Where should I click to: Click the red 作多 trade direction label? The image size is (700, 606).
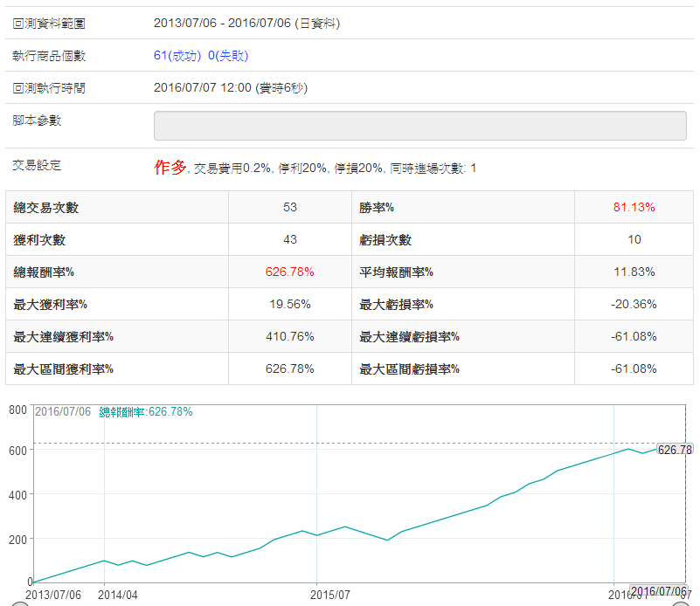170,167
